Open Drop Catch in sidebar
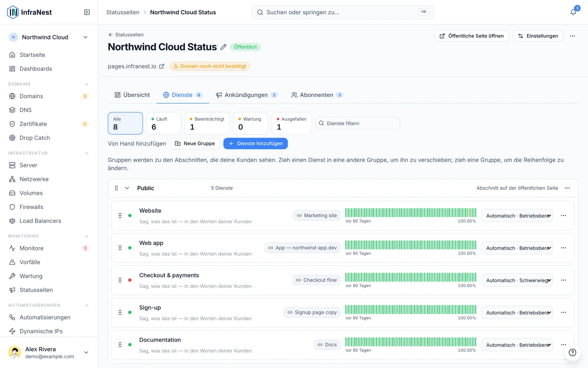The height and width of the screenshot is (368, 588). 49,138
